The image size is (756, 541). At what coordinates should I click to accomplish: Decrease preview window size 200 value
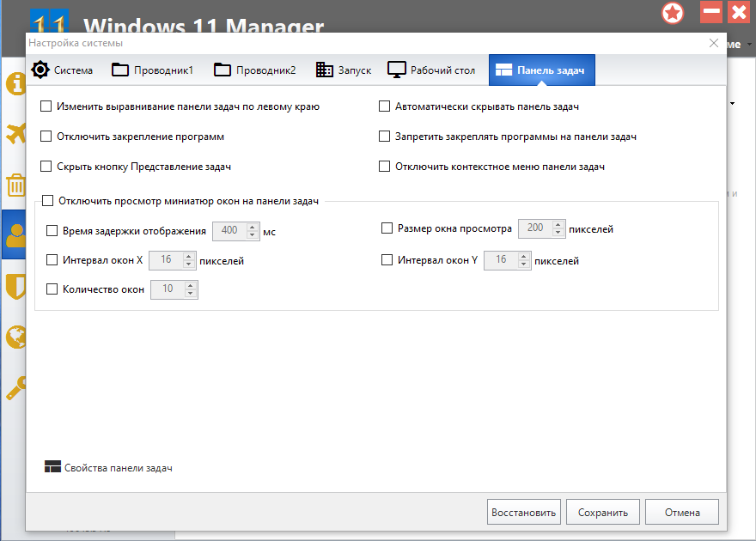[x=558, y=233]
